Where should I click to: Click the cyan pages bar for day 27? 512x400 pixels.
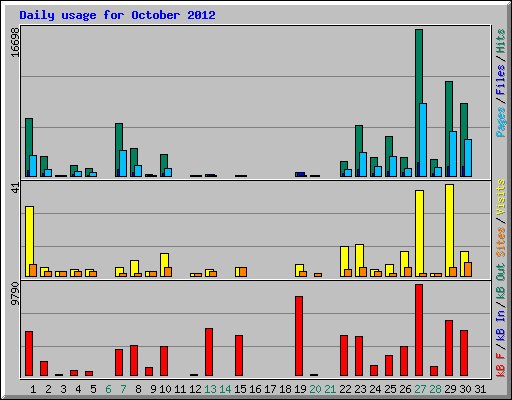423,140
